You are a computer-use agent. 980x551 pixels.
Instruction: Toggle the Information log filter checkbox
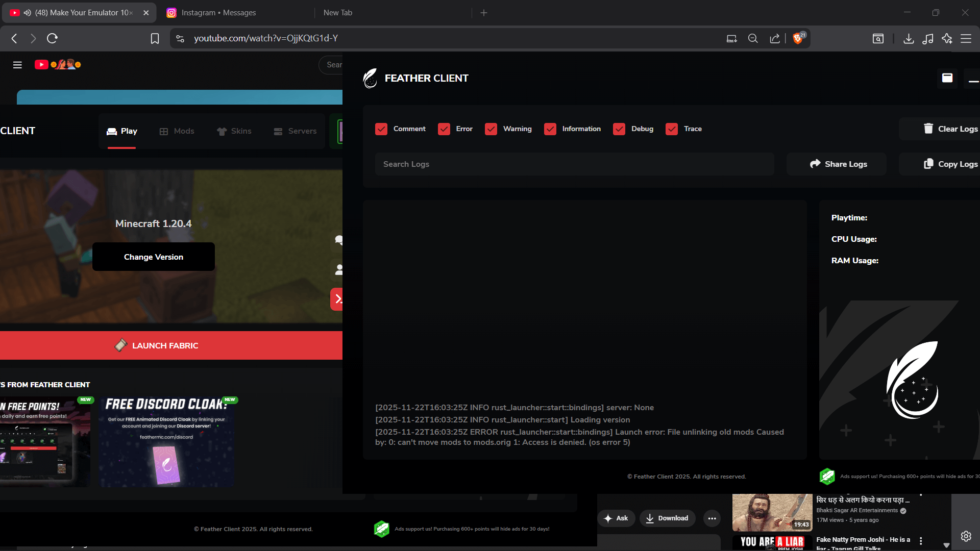click(x=550, y=129)
